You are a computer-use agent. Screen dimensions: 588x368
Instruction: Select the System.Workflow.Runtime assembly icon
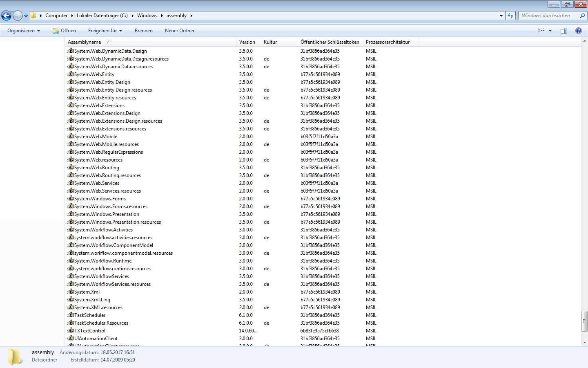coord(70,261)
